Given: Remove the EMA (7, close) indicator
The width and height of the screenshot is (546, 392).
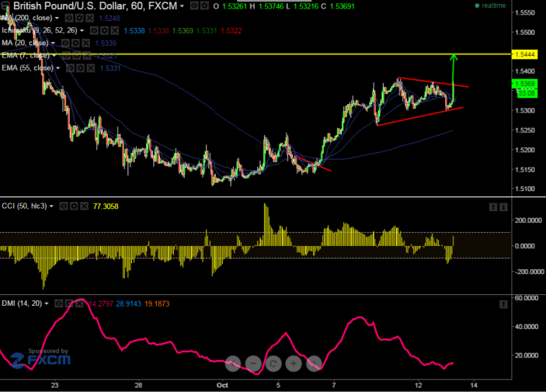Looking at the screenshot, I should 87,56.
